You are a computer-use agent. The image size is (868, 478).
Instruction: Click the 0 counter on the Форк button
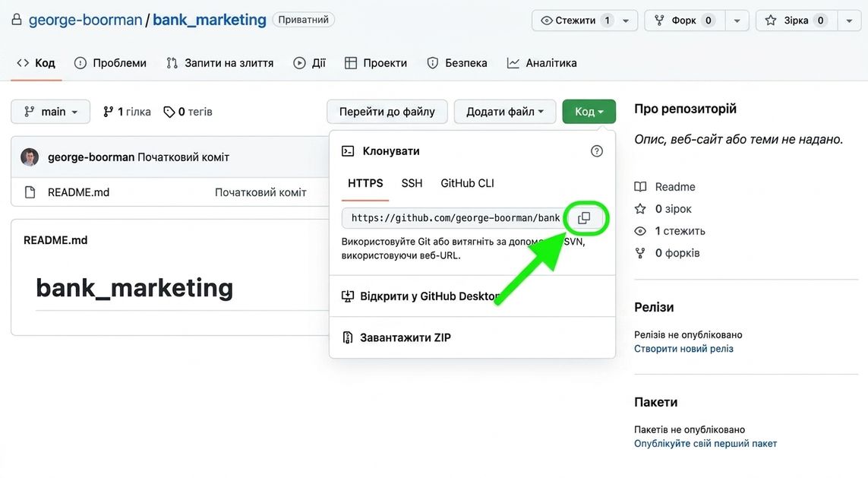click(x=708, y=21)
